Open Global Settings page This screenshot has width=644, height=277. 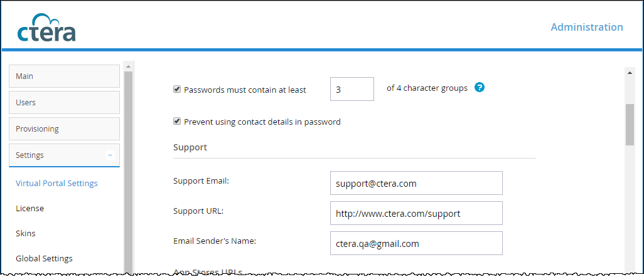click(44, 259)
